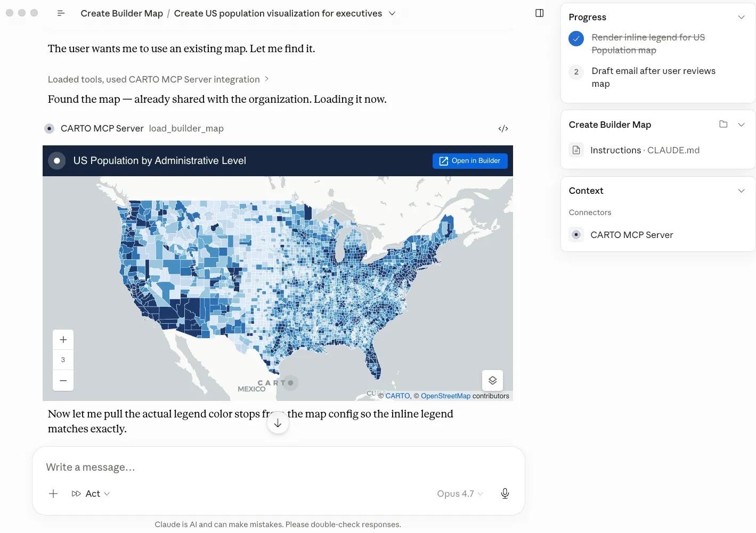The image size is (756, 533).
Task: Click Open in Builder button
Action: [x=470, y=161]
